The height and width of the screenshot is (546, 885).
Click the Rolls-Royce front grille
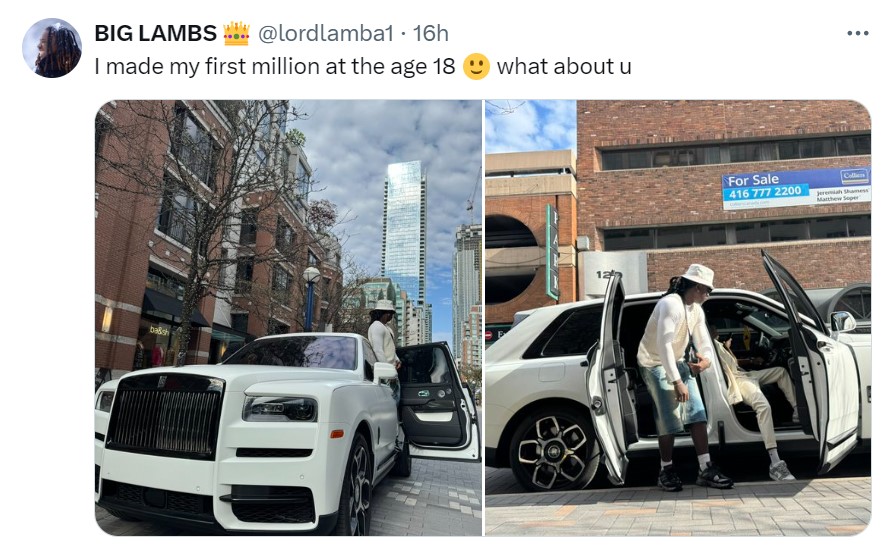pos(165,416)
